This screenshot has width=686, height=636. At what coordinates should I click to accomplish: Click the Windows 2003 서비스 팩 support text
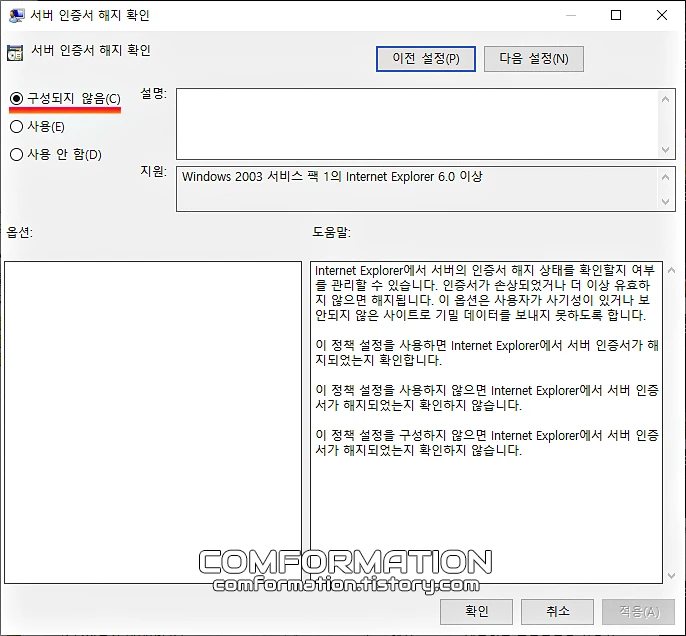click(x=332, y=177)
